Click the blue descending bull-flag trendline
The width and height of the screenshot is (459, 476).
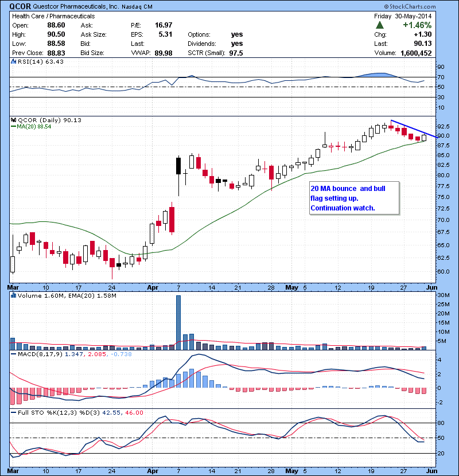tap(414, 129)
